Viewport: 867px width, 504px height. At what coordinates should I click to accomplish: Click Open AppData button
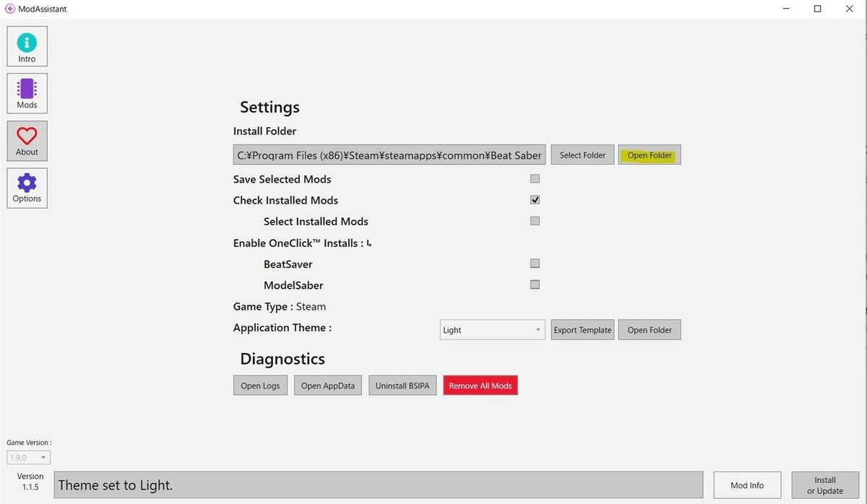[328, 386]
